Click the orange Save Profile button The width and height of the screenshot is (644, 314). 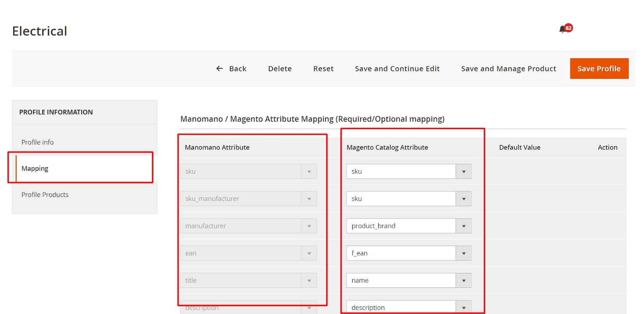[x=599, y=69]
